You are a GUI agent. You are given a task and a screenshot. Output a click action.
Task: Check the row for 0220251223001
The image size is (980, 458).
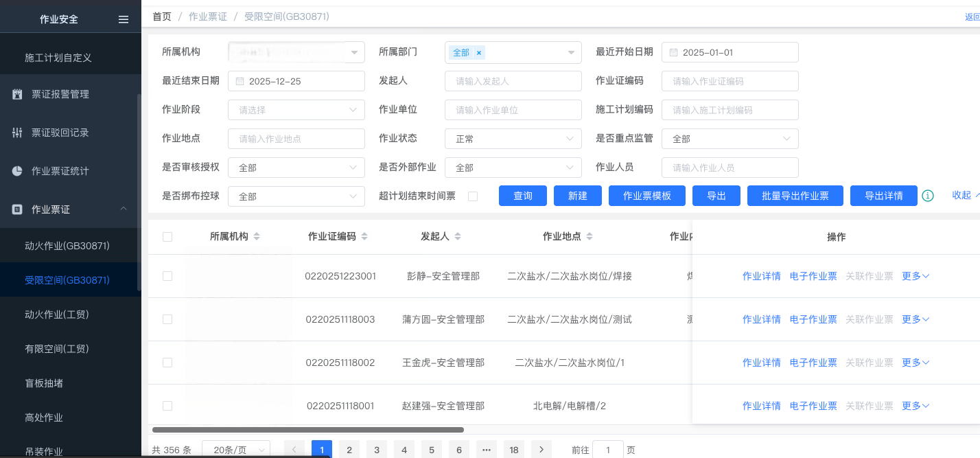coord(167,276)
